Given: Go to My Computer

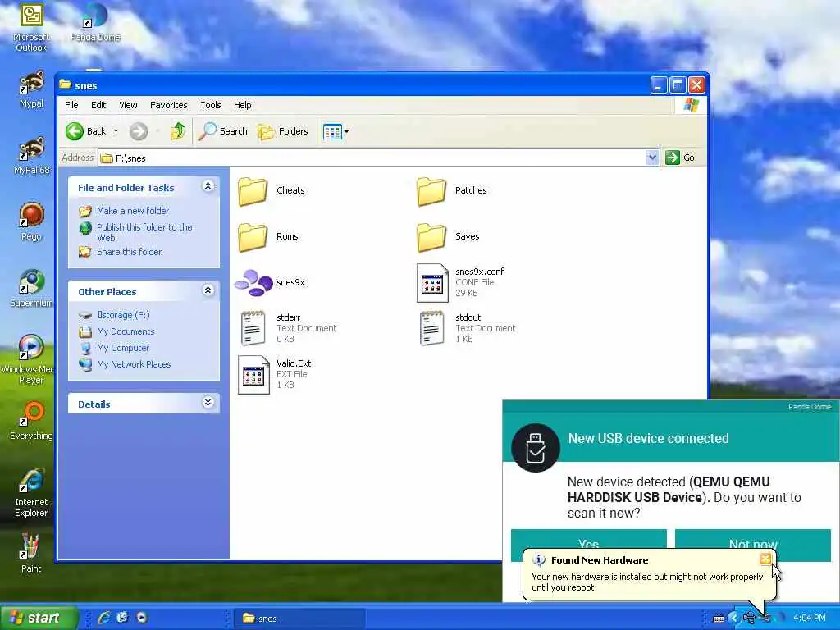Looking at the screenshot, I should pyautogui.click(x=123, y=348).
